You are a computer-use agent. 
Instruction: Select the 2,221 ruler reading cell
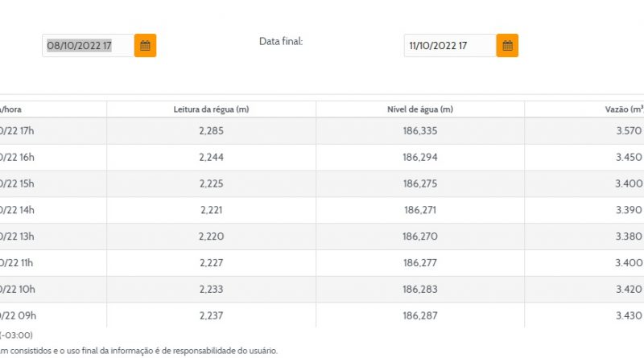click(211, 210)
